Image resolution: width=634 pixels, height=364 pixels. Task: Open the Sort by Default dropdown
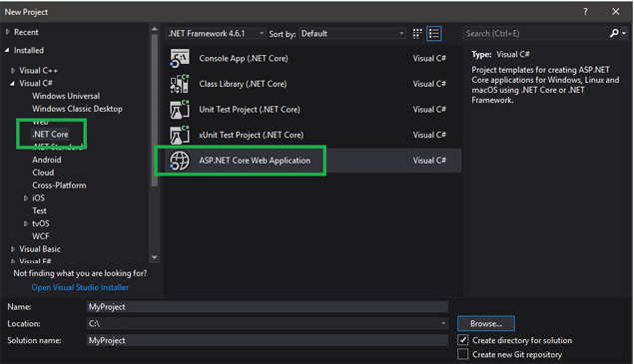click(352, 34)
